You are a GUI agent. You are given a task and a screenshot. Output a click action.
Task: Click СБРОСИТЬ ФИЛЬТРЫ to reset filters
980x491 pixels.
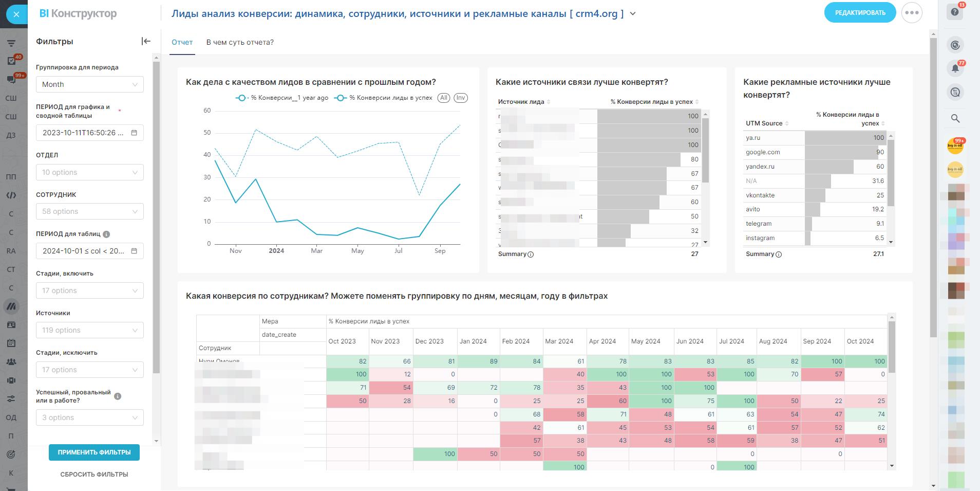pyautogui.click(x=94, y=475)
